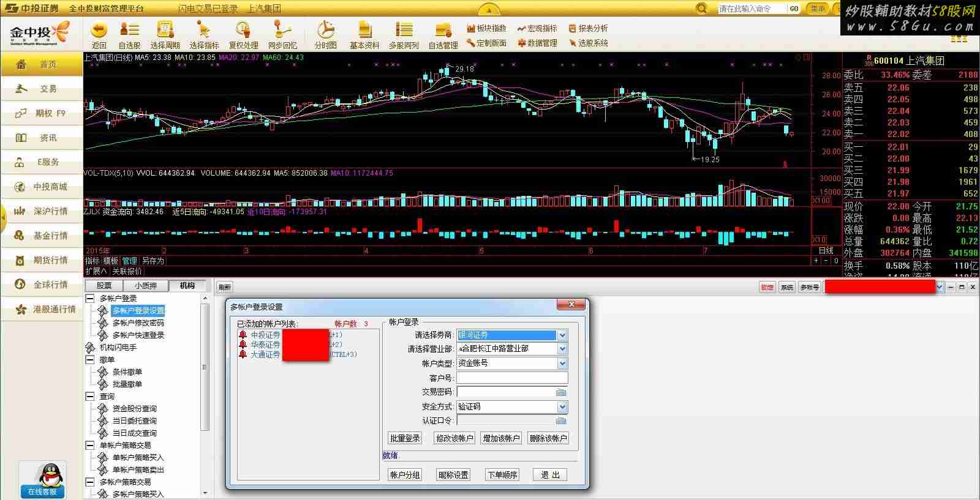Viewport: 980px width, 500px height.
Task: Select 多帐户修改密码 tree item
Action: pos(138,323)
